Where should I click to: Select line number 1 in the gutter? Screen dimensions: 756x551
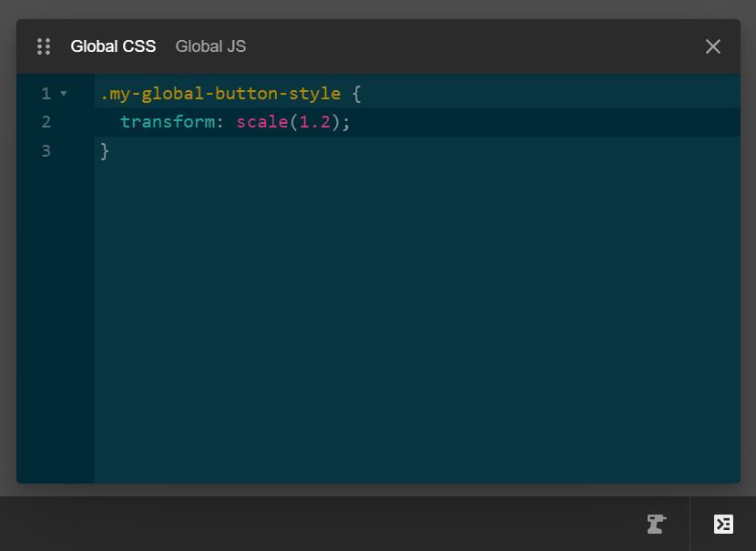pos(46,93)
